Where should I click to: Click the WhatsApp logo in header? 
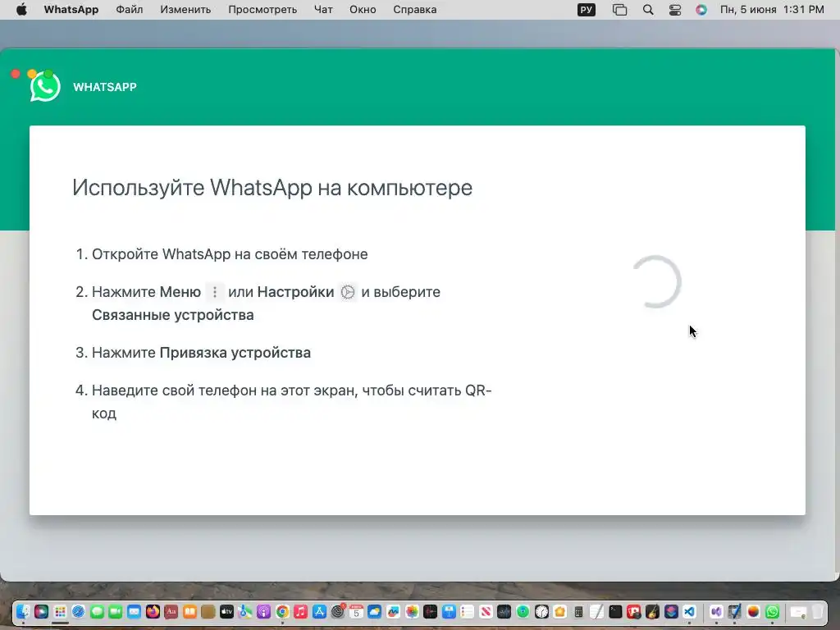point(45,86)
